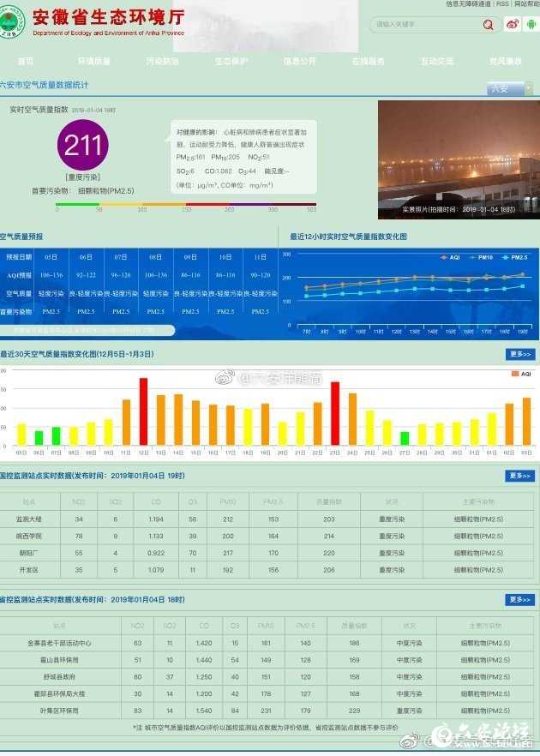Open the Weibo icon in header
This screenshot has height=756, width=540.
(513, 24)
